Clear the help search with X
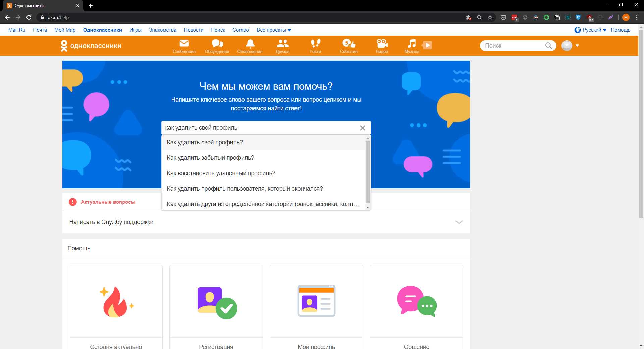644x349 pixels. coord(362,128)
